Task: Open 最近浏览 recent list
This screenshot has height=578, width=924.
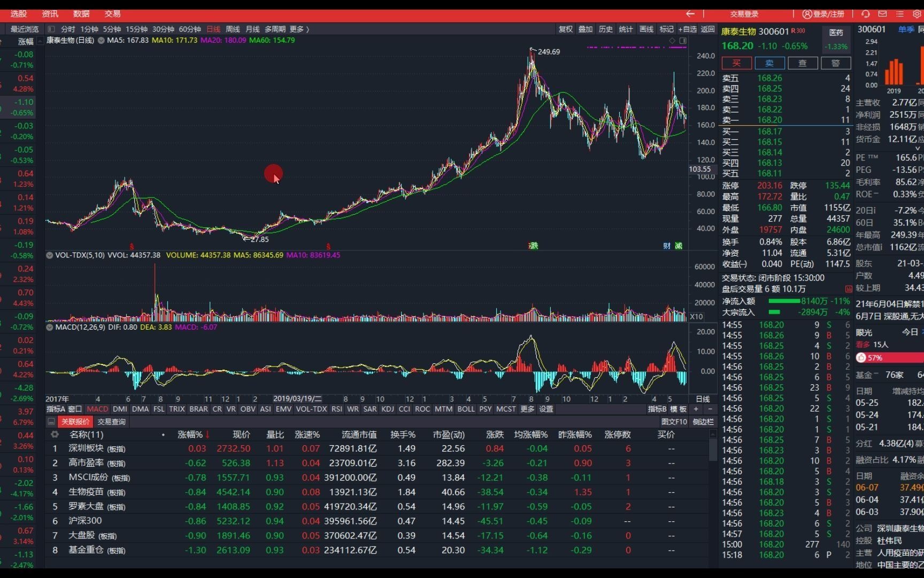Action: (x=25, y=29)
